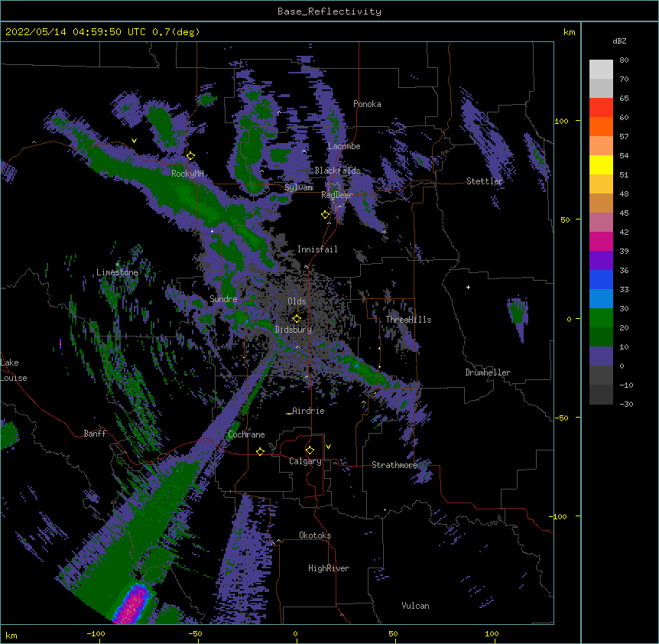Select the Cochrane label
The image size is (659, 644).
point(246,434)
